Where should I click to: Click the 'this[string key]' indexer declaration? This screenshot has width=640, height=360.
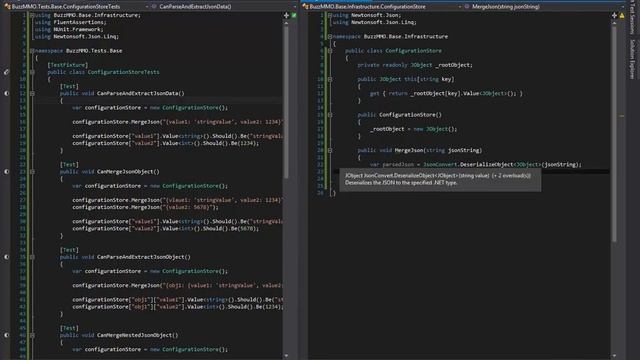coord(429,79)
